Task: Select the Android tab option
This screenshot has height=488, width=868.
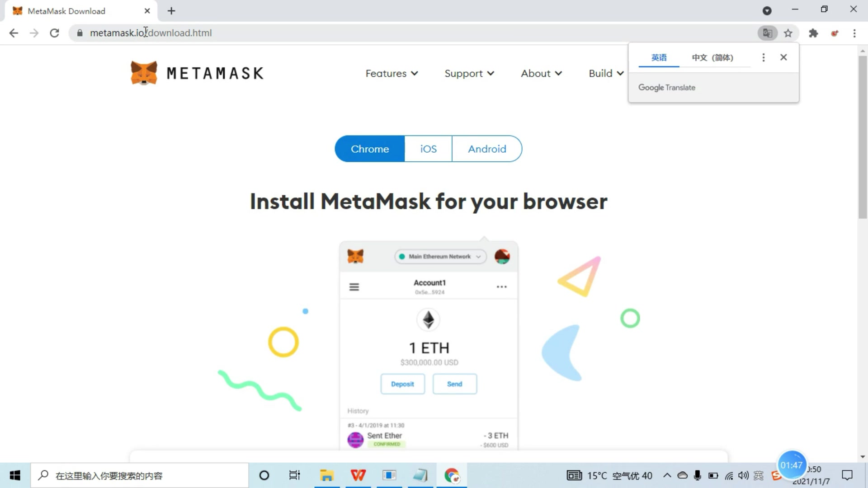Action: click(x=487, y=148)
